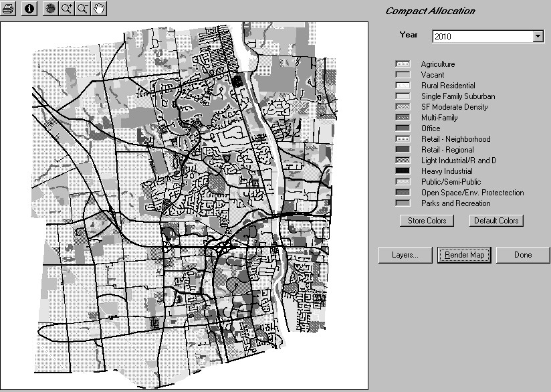
Task: Click the Public/Semi-Public legend label
Action: point(451,182)
